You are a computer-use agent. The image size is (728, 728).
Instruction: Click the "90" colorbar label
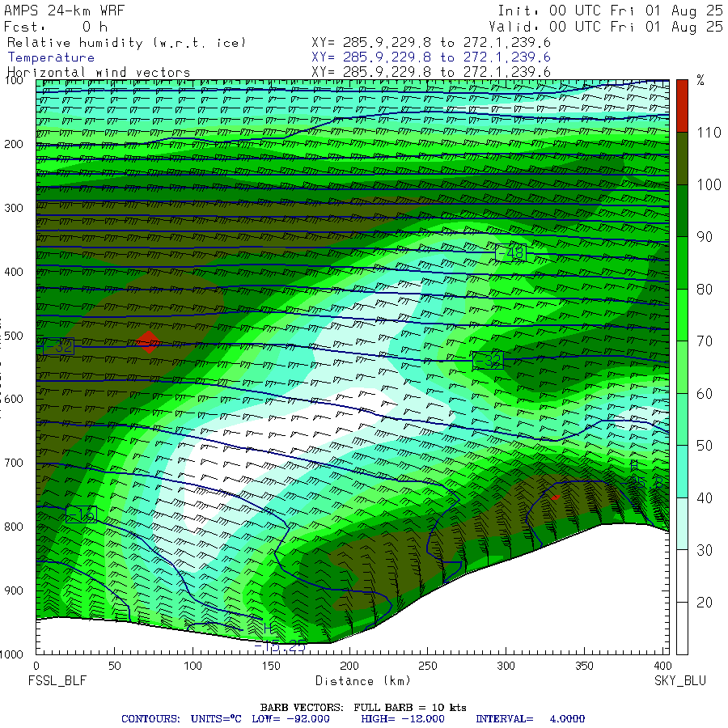click(x=705, y=237)
